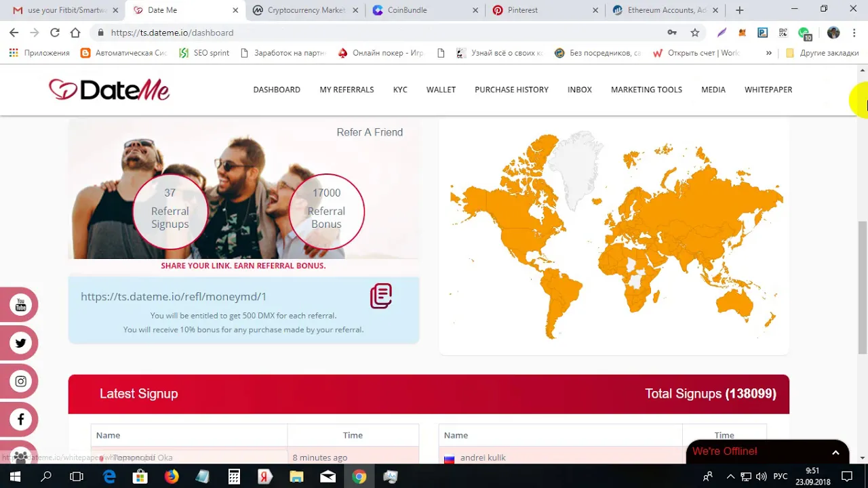Open the Chrome profile avatar
The height and width of the screenshot is (488, 868).
click(833, 33)
